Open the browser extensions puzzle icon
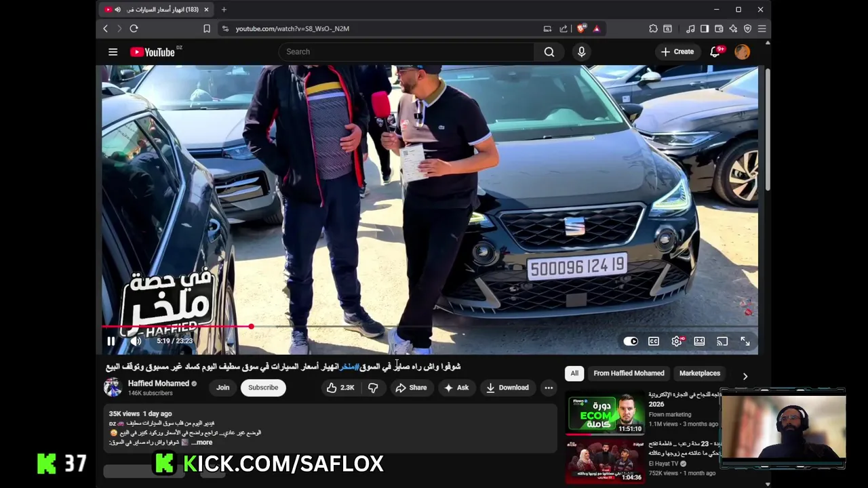This screenshot has width=868, height=488. [x=653, y=28]
